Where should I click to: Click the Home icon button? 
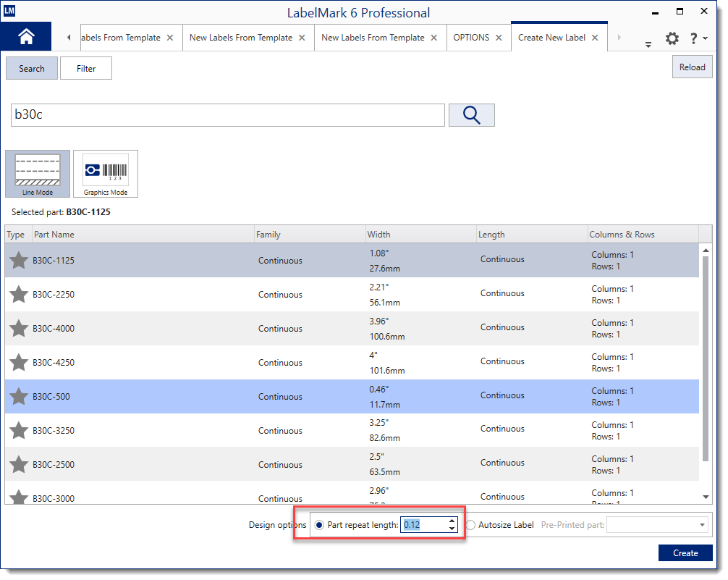tap(26, 37)
